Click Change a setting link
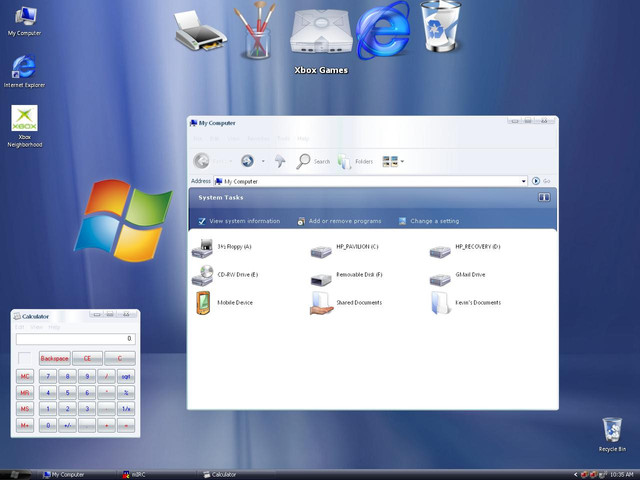The image size is (640, 480). point(429,221)
